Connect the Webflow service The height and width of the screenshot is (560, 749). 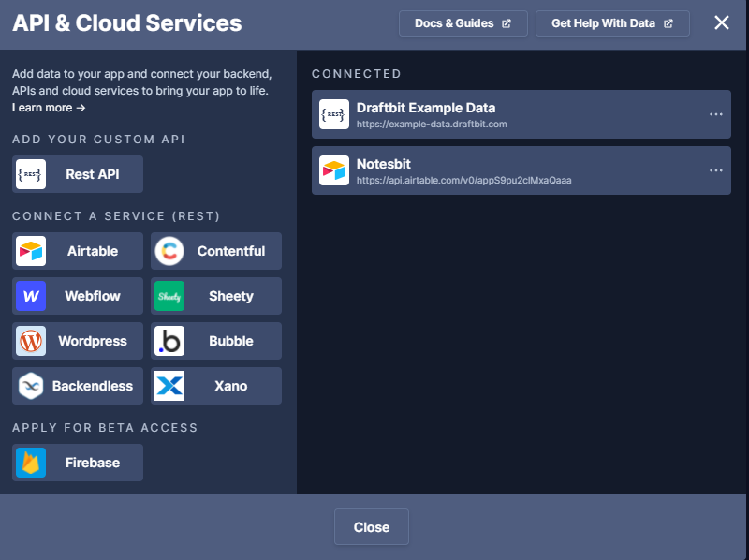click(x=78, y=296)
